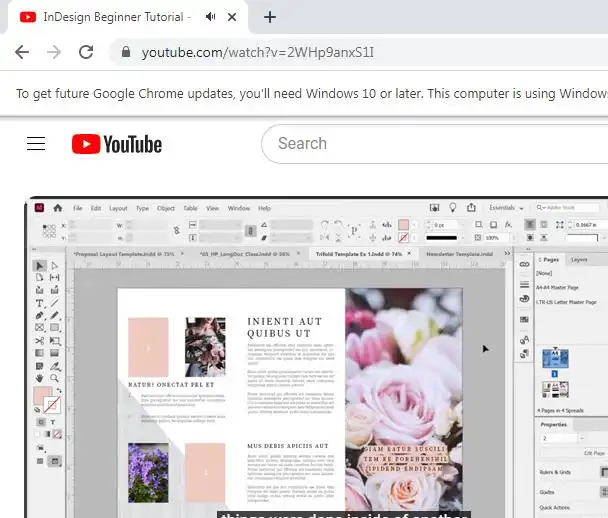Open the Swatches panel icon in dock

(x=524, y=319)
